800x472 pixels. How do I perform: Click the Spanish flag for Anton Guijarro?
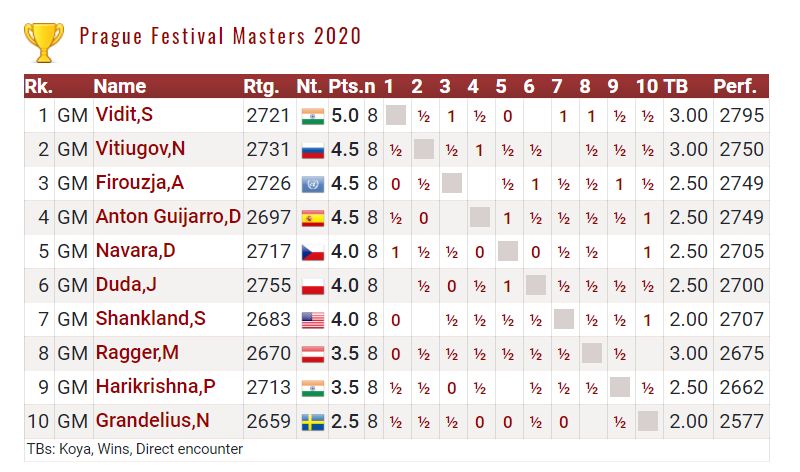[312, 218]
